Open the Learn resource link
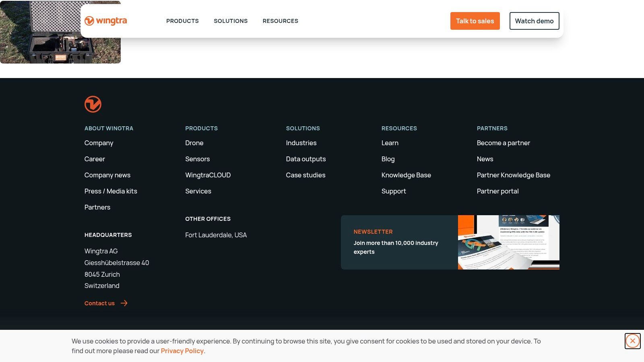Viewport: 644px width, 362px height. (390, 143)
